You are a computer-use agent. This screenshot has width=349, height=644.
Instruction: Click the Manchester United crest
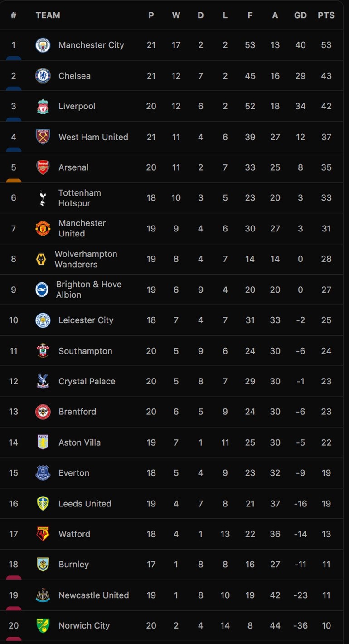43,228
